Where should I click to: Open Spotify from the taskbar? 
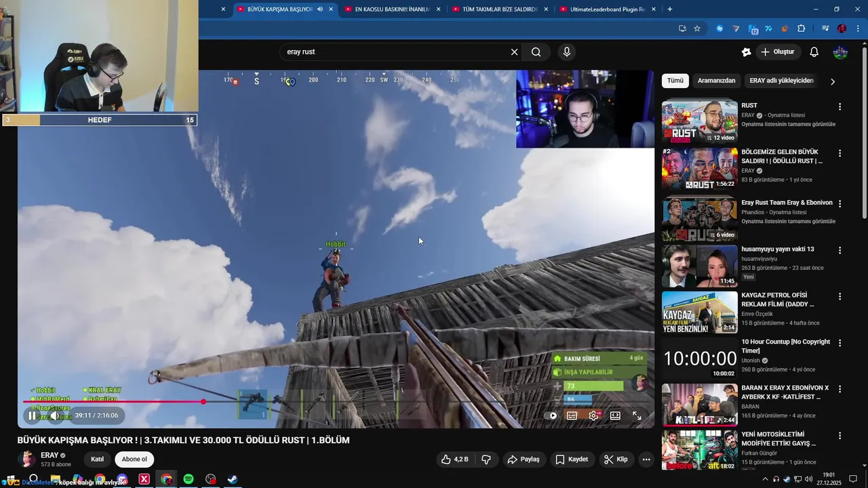(189, 479)
